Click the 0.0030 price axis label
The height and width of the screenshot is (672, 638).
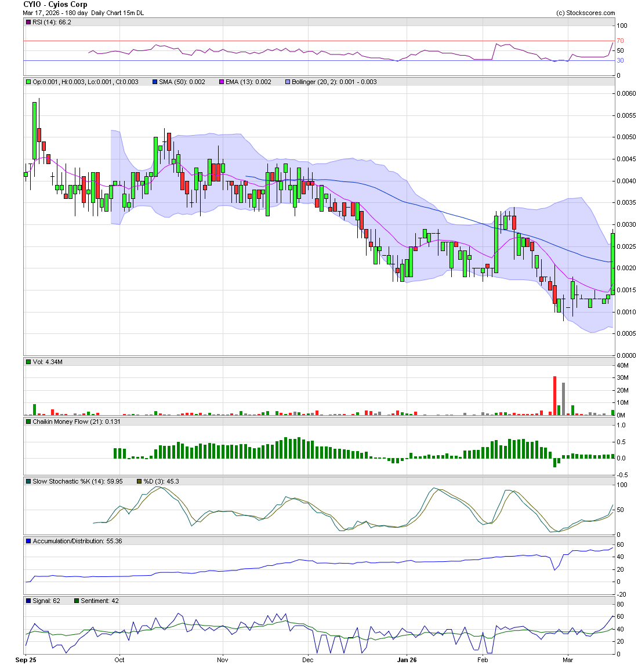click(626, 224)
